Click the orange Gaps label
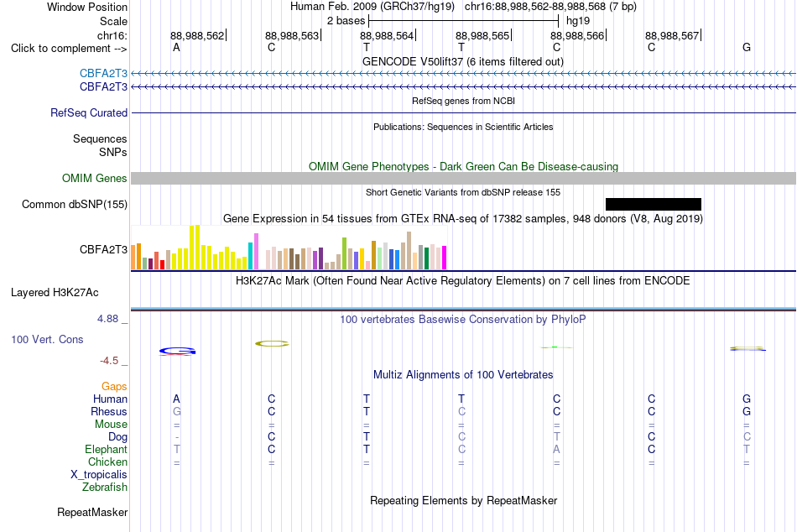The height and width of the screenshot is (532, 797). 114,387
